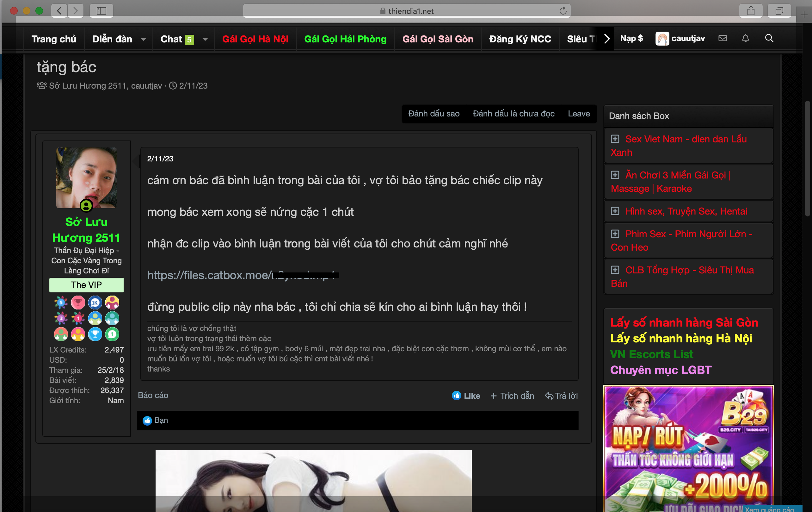Expand the Chat dropdown arrow
This screenshot has height=512, width=812.
coord(205,39)
